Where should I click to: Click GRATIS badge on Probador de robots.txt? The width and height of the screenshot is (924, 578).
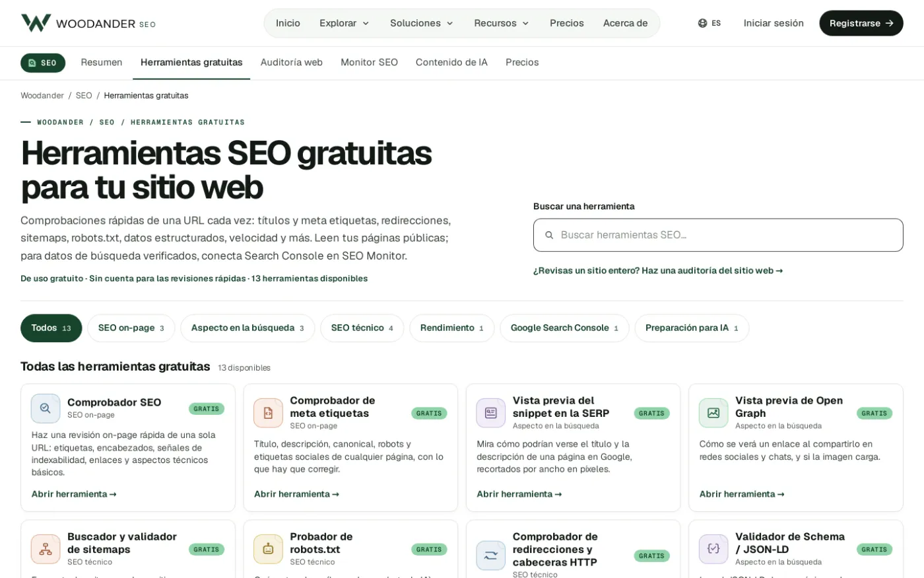pyautogui.click(x=429, y=550)
